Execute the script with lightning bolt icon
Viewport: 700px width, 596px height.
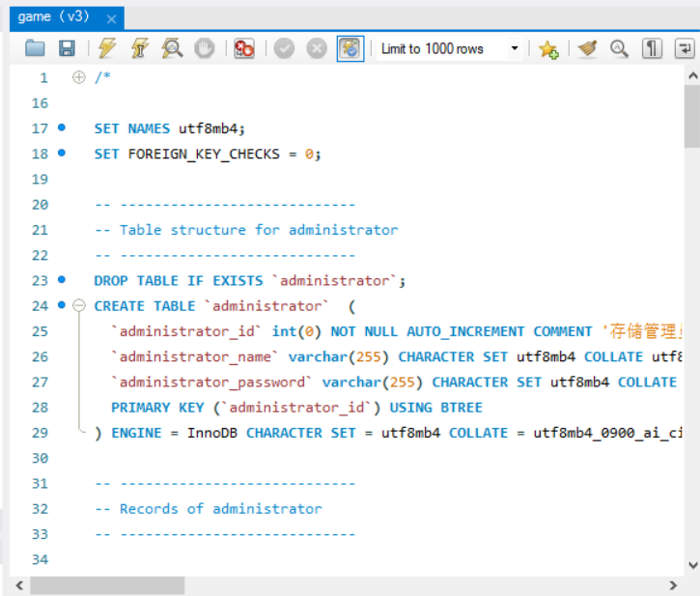point(107,48)
